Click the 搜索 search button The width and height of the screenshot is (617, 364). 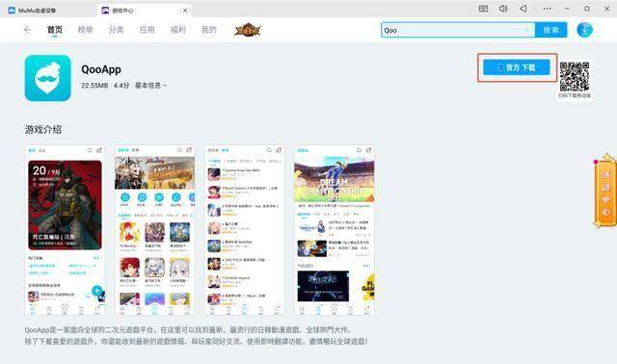[550, 30]
